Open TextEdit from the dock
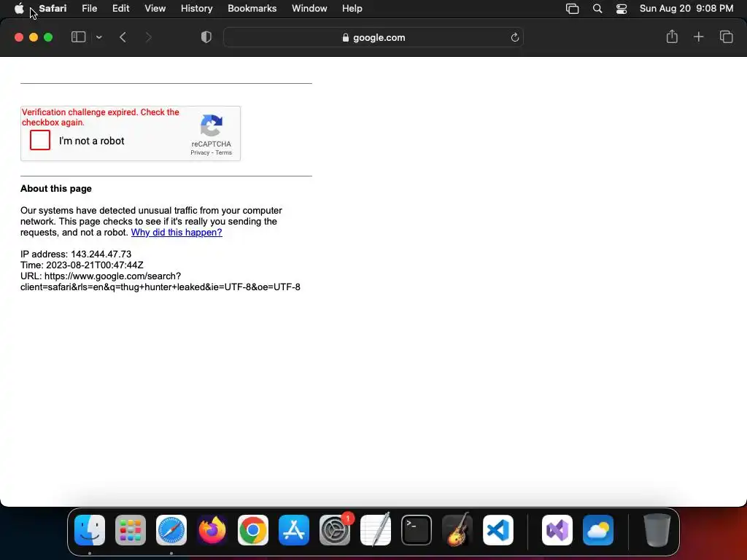 (x=376, y=530)
